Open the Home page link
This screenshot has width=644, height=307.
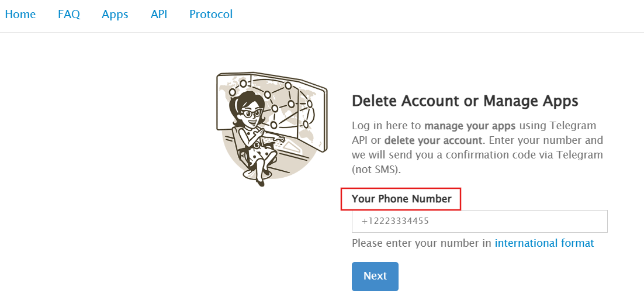20,15
